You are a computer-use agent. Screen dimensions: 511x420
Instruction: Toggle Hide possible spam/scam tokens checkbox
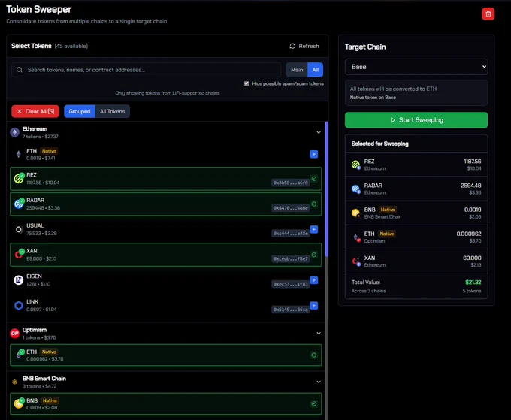pos(246,83)
